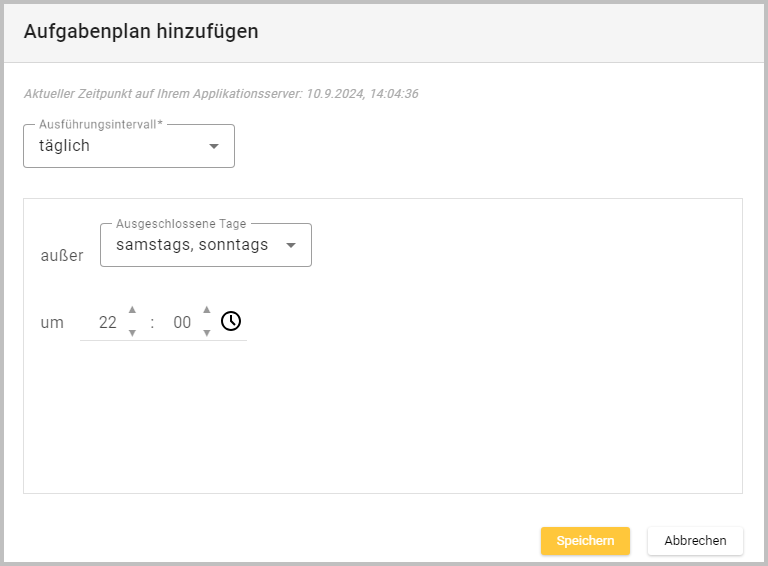
Task: Click the hour field showing 22
Action: pyautogui.click(x=108, y=322)
